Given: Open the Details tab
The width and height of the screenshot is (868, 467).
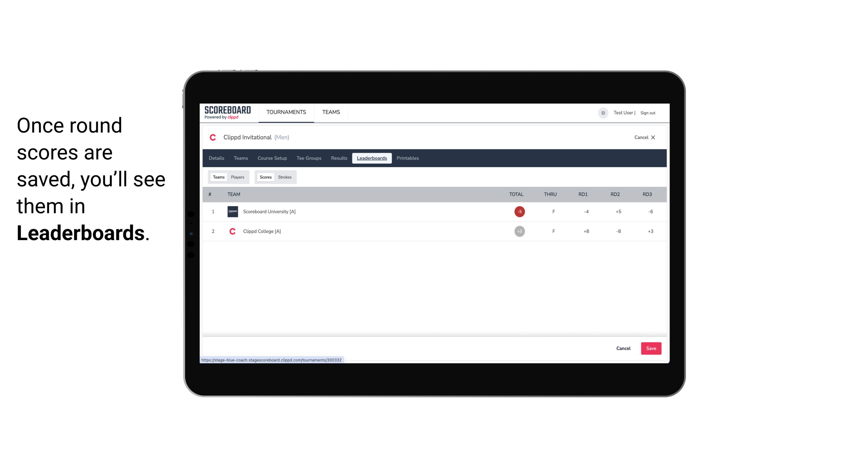Looking at the screenshot, I should pos(216,158).
